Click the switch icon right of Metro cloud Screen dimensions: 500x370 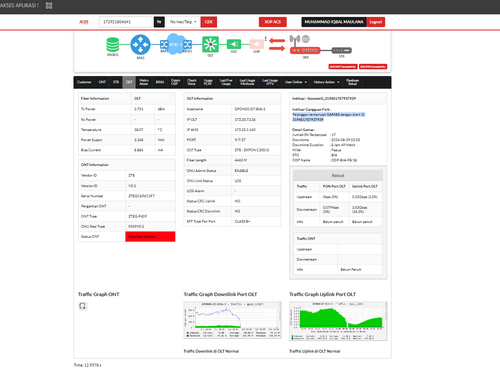tap(188, 44)
